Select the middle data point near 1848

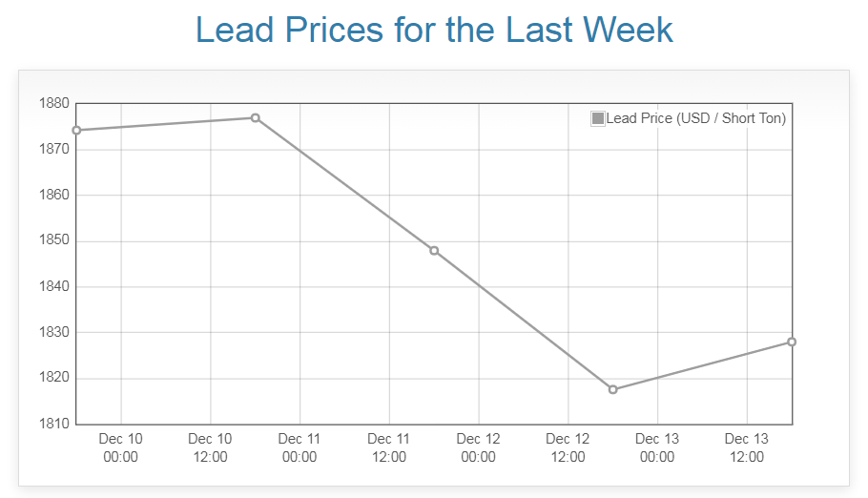[434, 251]
